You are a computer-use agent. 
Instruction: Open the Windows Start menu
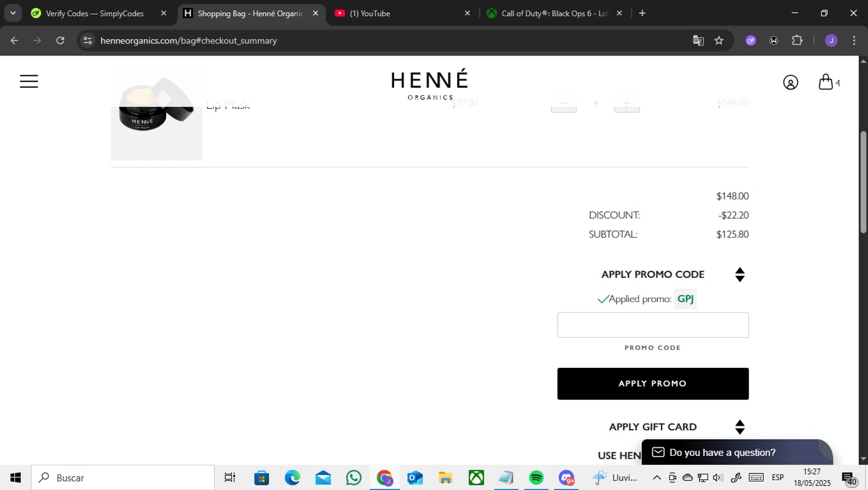pos(16,478)
